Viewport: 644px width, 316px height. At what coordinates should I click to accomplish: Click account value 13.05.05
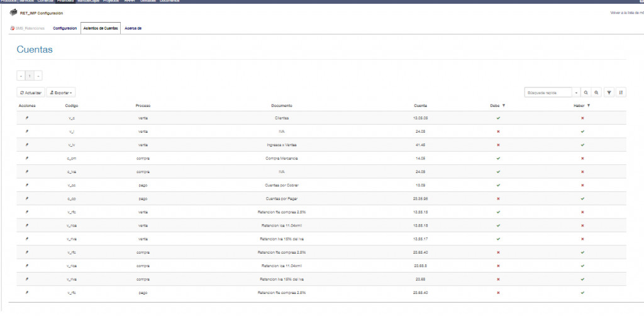tap(421, 118)
